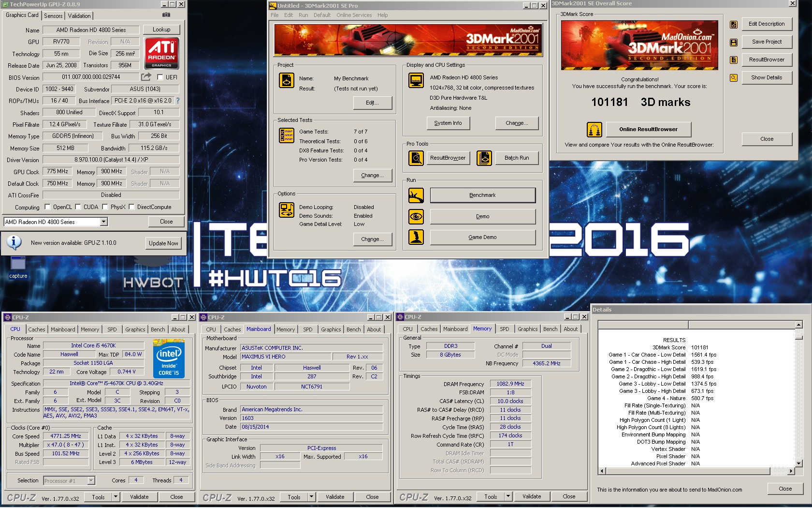The image size is (812, 508).
Task: Click the Edit Description icon in score window
Action: (x=734, y=24)
